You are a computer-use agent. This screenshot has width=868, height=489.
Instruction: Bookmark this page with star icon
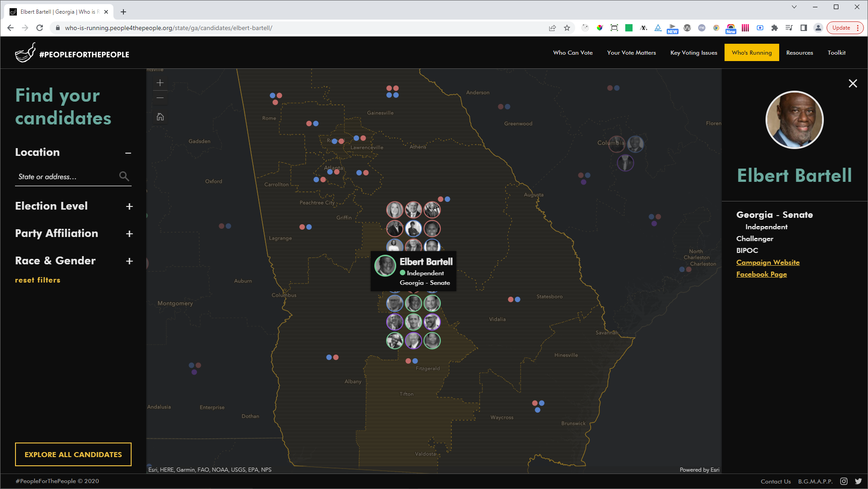[567, 28]
